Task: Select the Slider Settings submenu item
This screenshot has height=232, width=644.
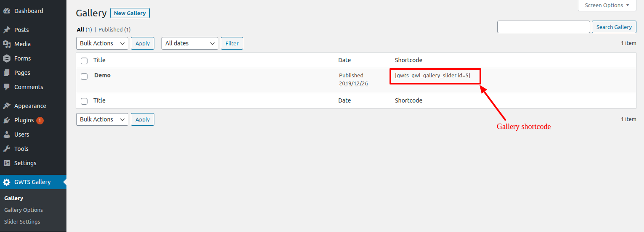Action: [22, 221]
